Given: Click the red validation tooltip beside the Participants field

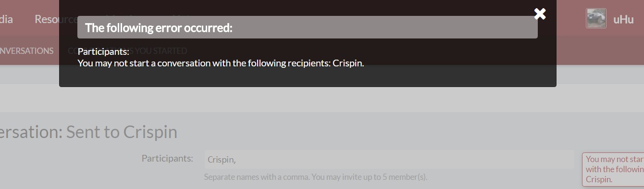Looking at the screenshot, I should point(613,169).
